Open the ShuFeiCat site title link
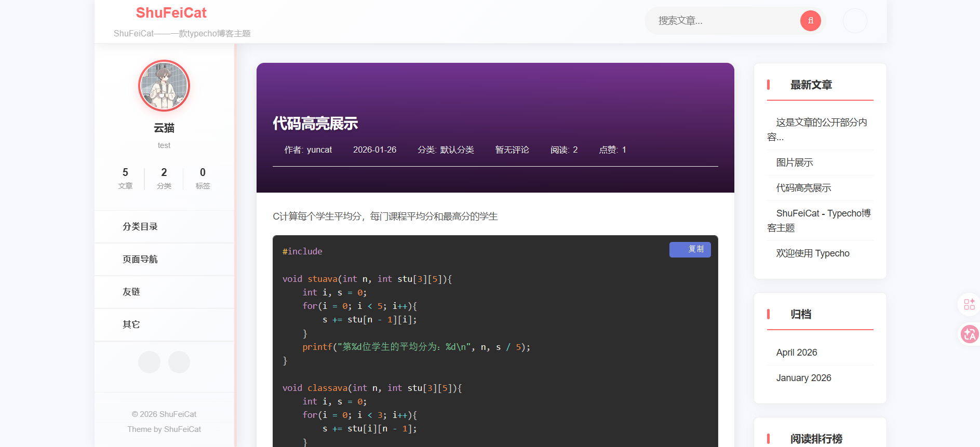This screenshot has width=980, height=447. coord(171,12)
